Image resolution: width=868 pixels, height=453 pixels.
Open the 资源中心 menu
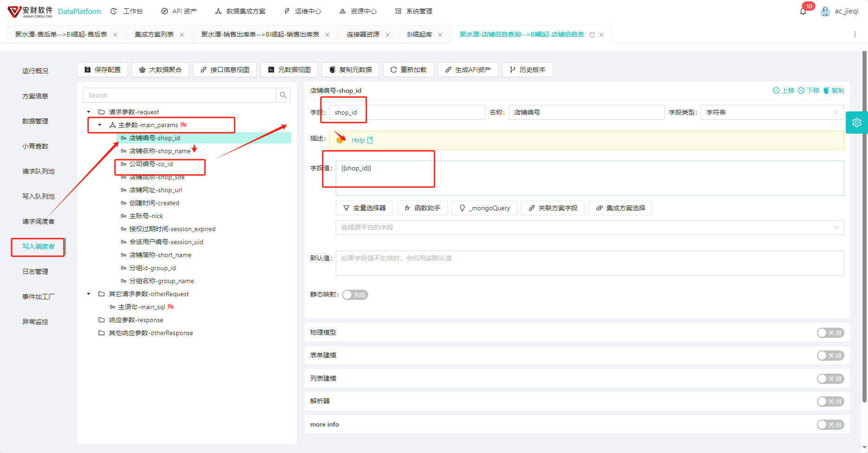click(x=358, y=11)
